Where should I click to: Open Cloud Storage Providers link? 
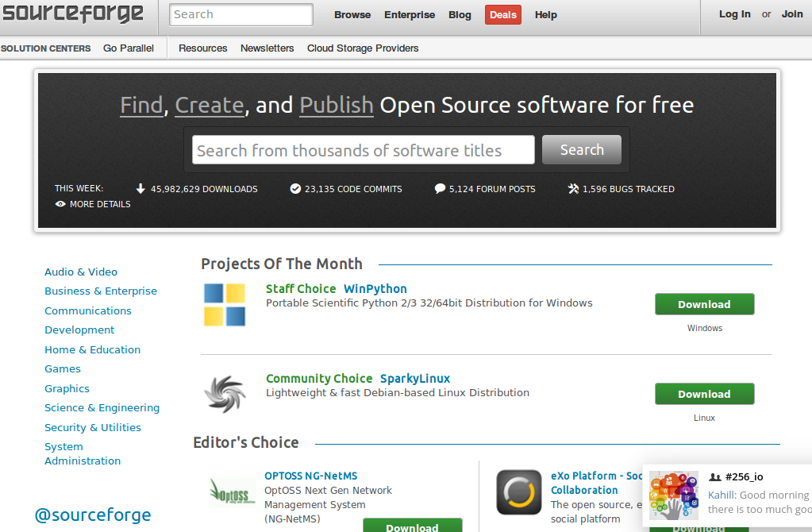tap(363, 48)
